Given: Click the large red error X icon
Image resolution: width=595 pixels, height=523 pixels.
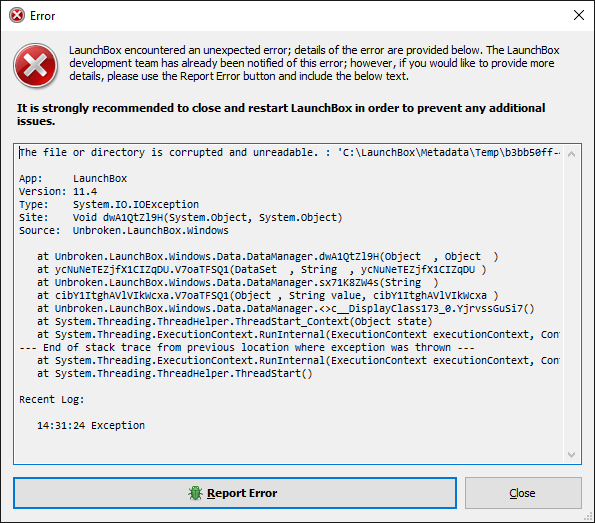Looking at the screenshot, I should (x=35, y=66).
